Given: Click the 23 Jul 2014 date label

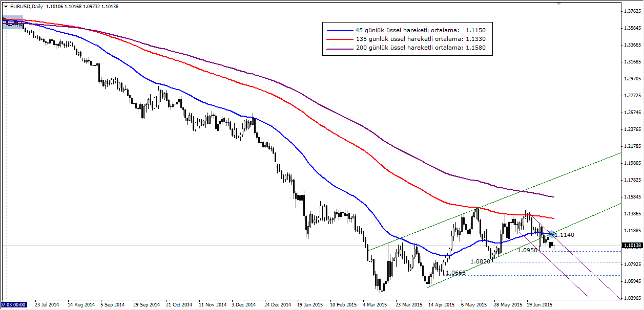Looking at the screenshot, I should tap(47, 304).
